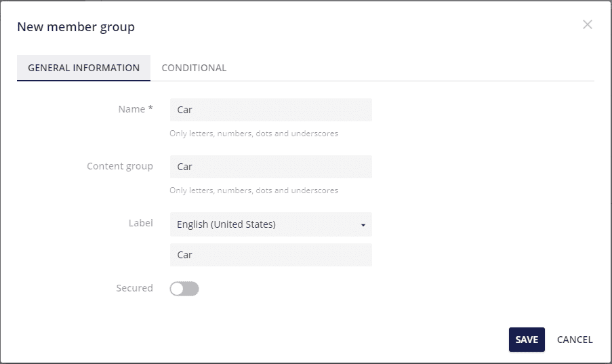Focus the Content group input field

coord(271,167)
